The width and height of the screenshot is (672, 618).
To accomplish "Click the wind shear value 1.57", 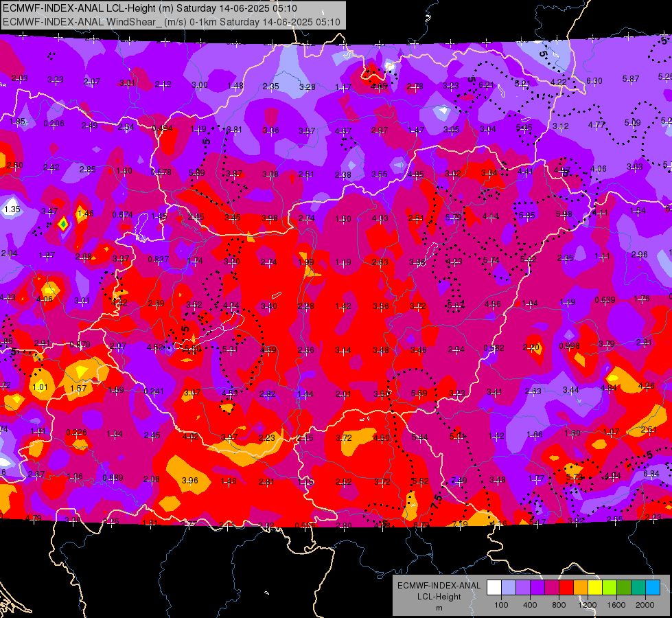I will pyautogui.click(x=78, y=389).
